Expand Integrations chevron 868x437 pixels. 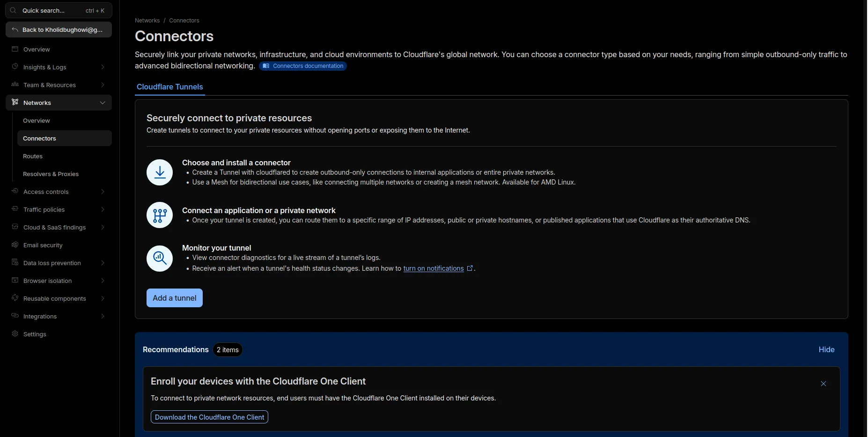click(103, 316)
